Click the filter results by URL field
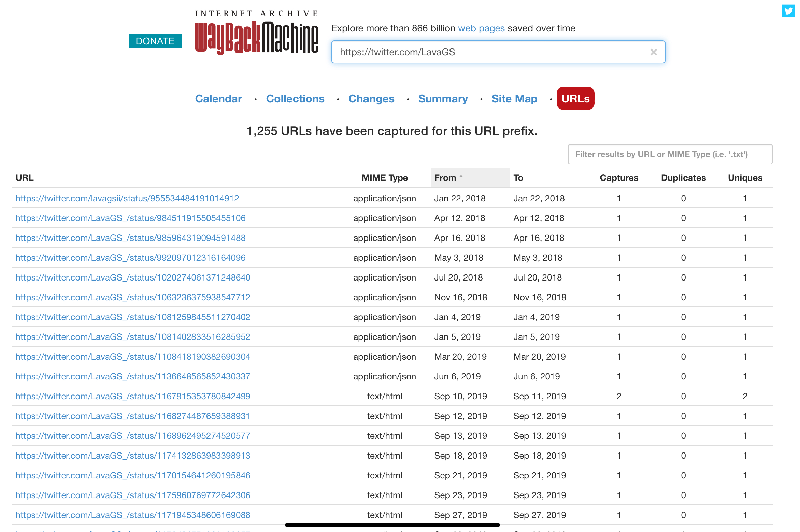 pos(670,154)
